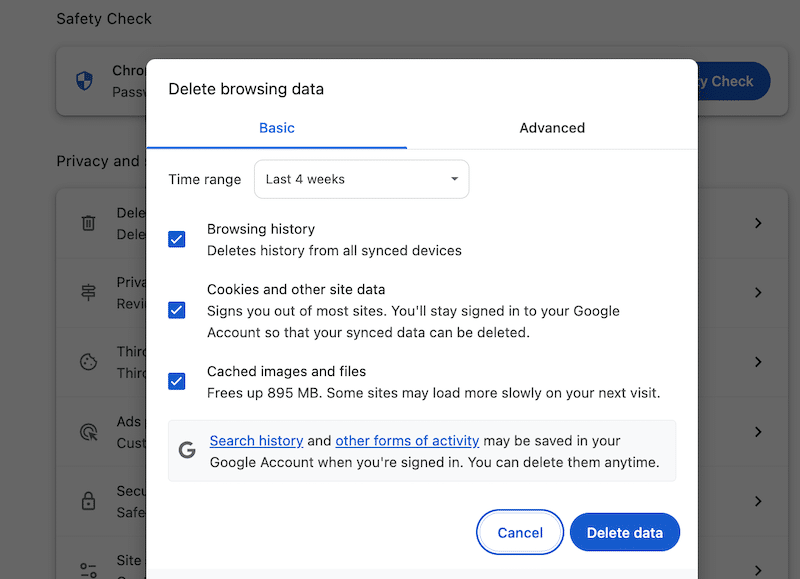Open the Time range dropdown
This screenshot has width=800, height=579.
pyautogui.click(x=361, y=179)
